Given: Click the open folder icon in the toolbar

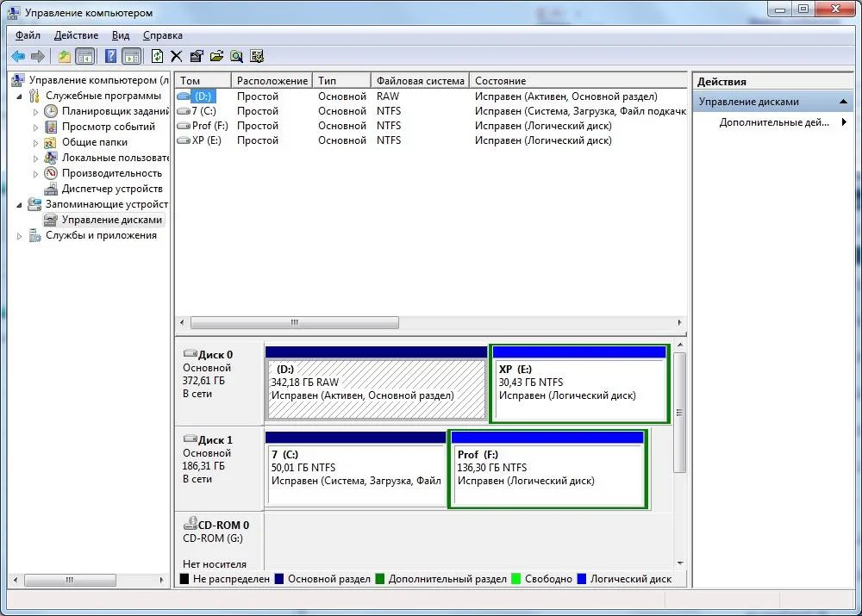Looking at the screenshot, I should [x=216, y=56].
